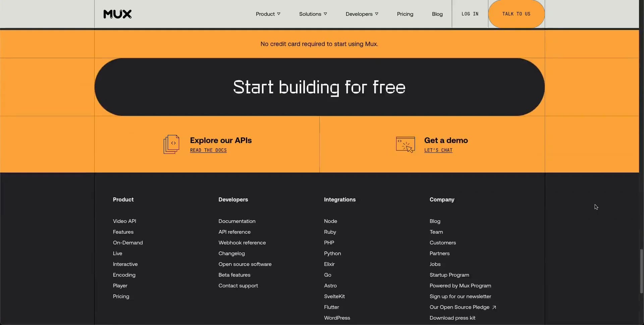Click the Explore our APIs heading

[x=221, y=140]
